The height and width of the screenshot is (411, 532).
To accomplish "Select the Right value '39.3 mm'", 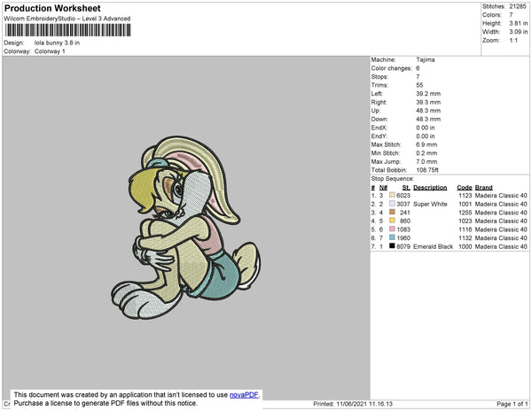I will tap(428, 102).
